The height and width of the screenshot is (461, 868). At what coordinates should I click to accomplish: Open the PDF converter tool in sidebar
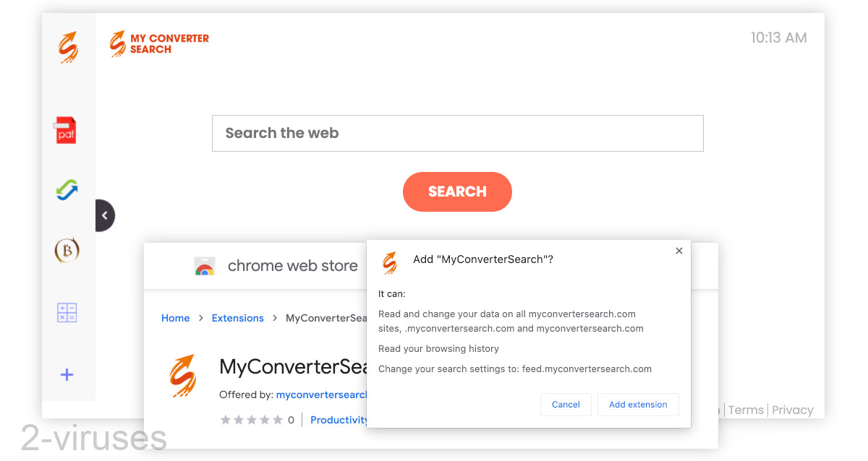pyautogui.click(x=66, y=130)
